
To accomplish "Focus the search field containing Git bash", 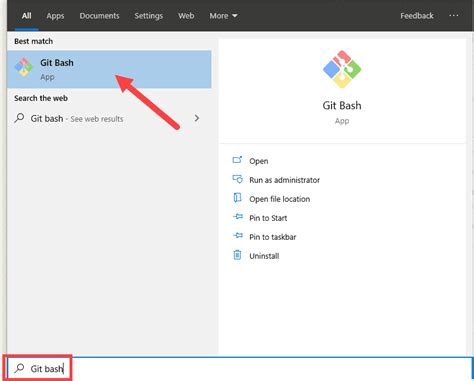I will [x=240, y=369].
